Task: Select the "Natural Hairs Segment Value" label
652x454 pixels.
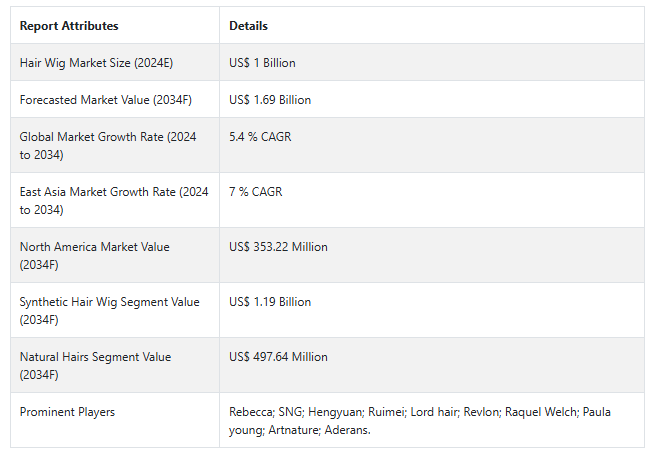Action: tap(95, 365)
